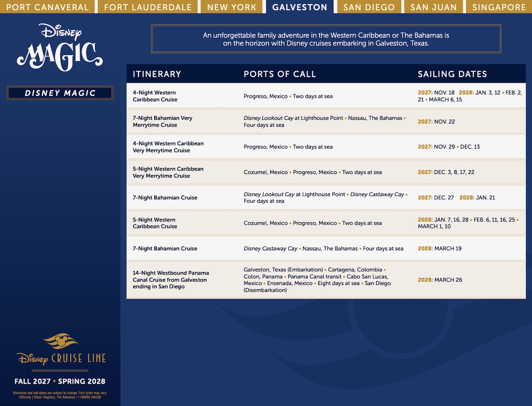Click sailing dates 2027: DEC. 3, 8, 17, 22

(446, 172)
